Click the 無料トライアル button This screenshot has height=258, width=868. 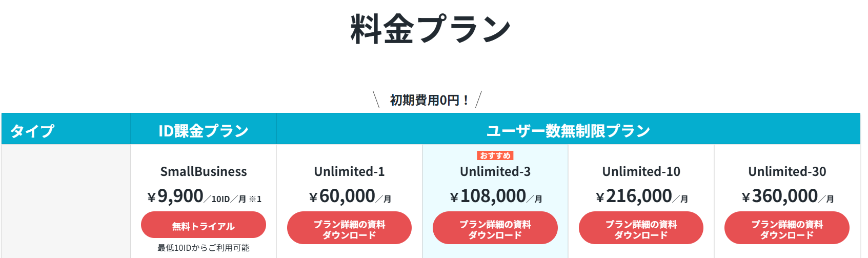tap(203, 226)
